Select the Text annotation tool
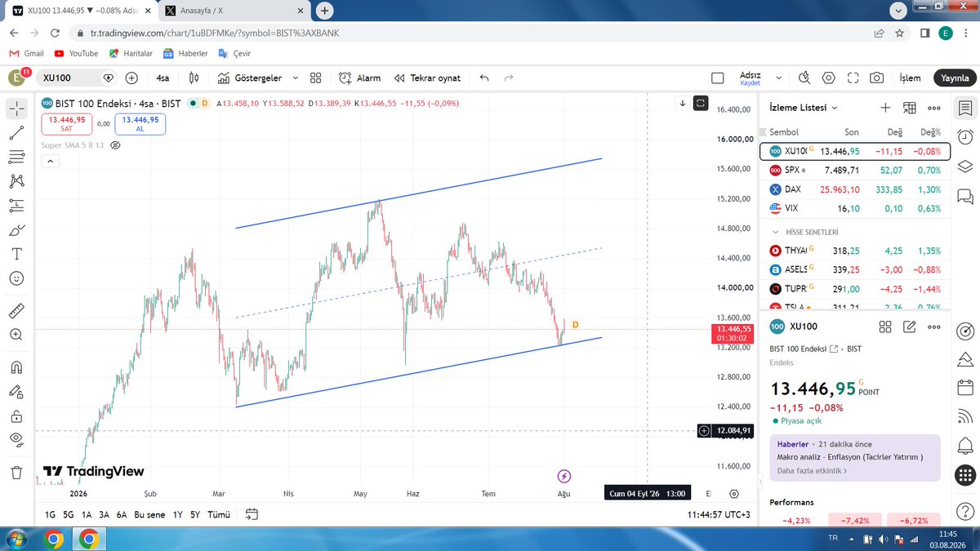Image resolution: width=980 pixels, height=551 pixels. [x=16, y=255]
